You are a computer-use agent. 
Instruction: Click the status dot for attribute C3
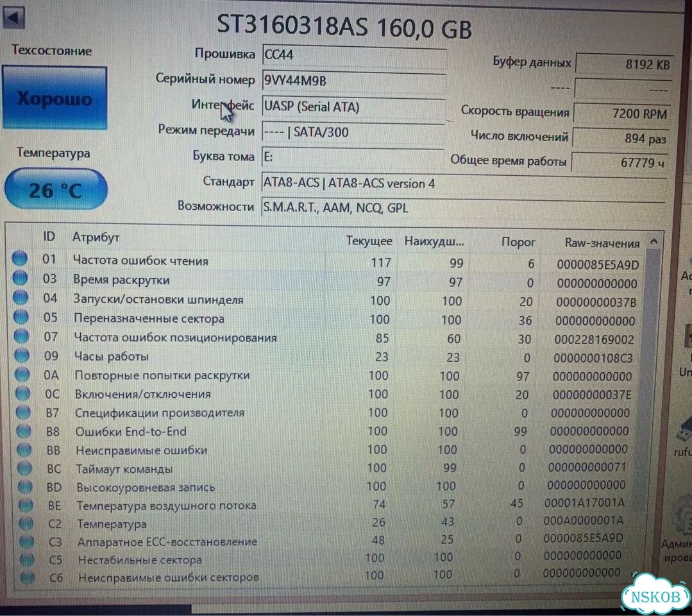tap(26, 542)
